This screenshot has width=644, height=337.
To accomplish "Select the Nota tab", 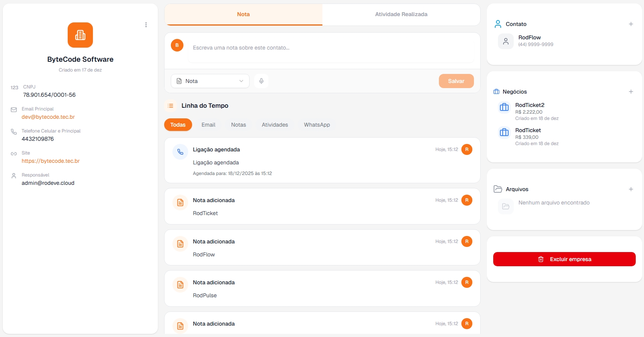I will (x=243, y=15).
